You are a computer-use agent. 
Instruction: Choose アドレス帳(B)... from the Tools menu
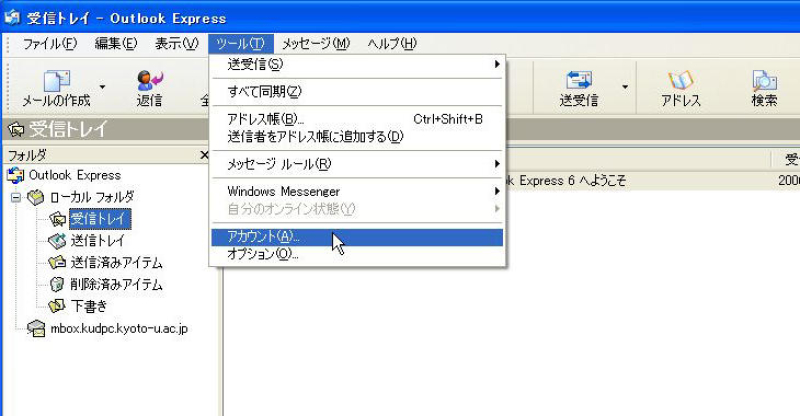coord(357,119)
